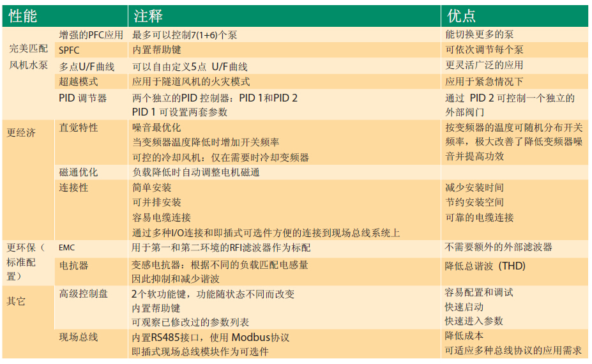
Task: Select the SPFC feature cell
Action: tap(69, 50)
